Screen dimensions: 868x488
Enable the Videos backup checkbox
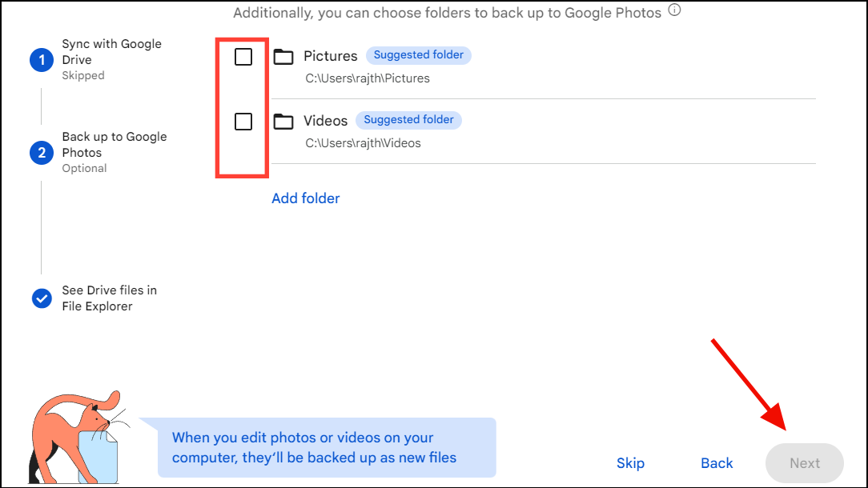[242, 121]
